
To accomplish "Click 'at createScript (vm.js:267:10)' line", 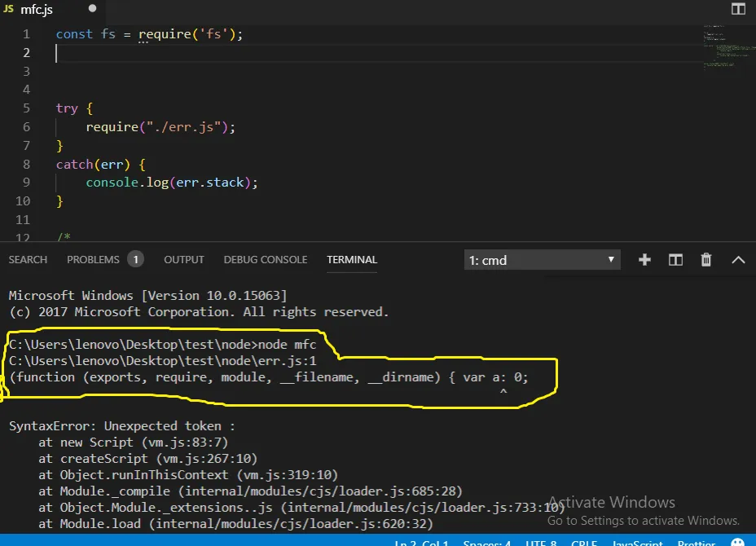I will (148, 459).
